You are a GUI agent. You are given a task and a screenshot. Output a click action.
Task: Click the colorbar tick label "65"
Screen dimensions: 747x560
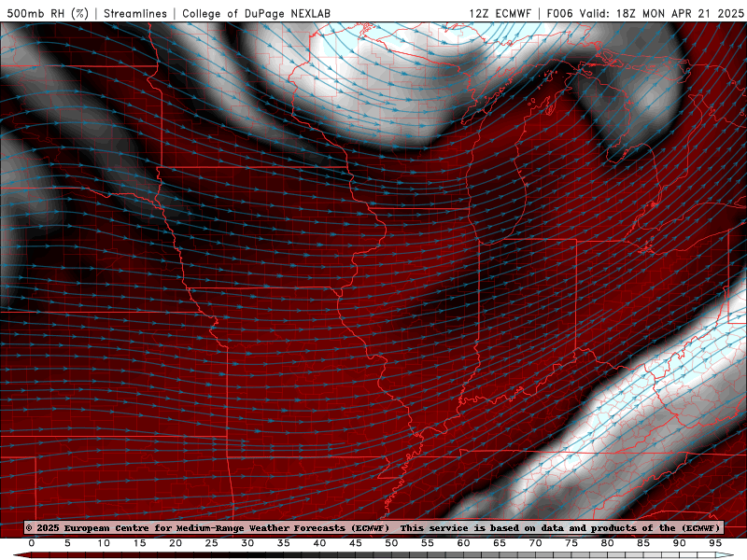click(x=500, y=543)
